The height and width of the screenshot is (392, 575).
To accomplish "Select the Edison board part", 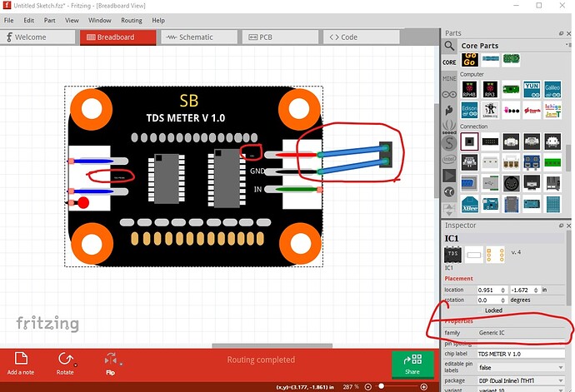I will [469, 110].
